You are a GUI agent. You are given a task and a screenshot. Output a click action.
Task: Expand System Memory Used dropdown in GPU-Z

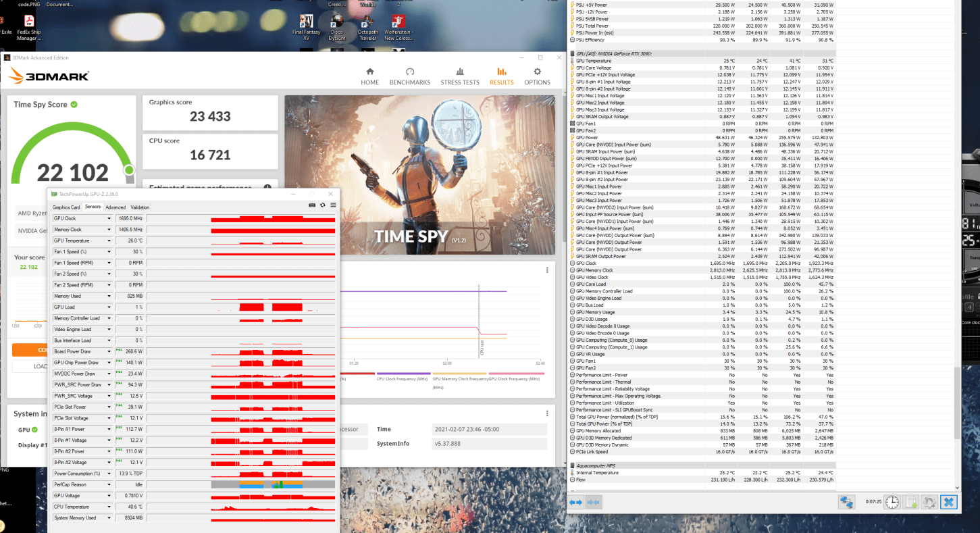click(x=109, y=518)
